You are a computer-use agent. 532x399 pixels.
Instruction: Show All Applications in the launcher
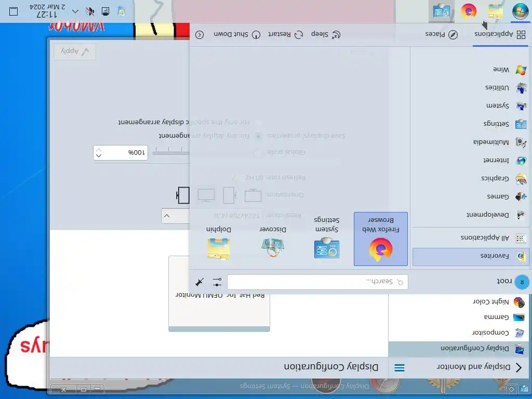point(470,238)
